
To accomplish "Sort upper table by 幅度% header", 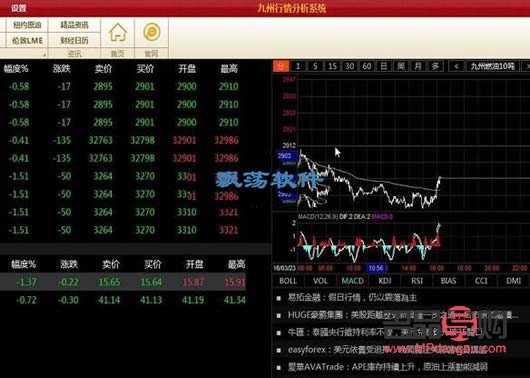I will coord(16,69).
